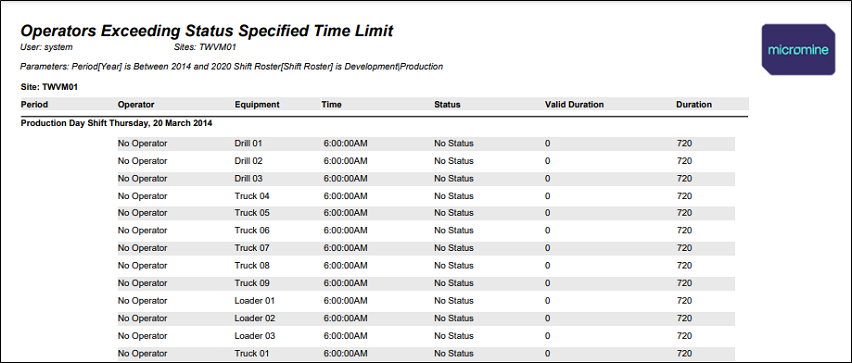Click the Equipment column header
852x363 pixels.
pyautogui.click(x=257, y=104)
